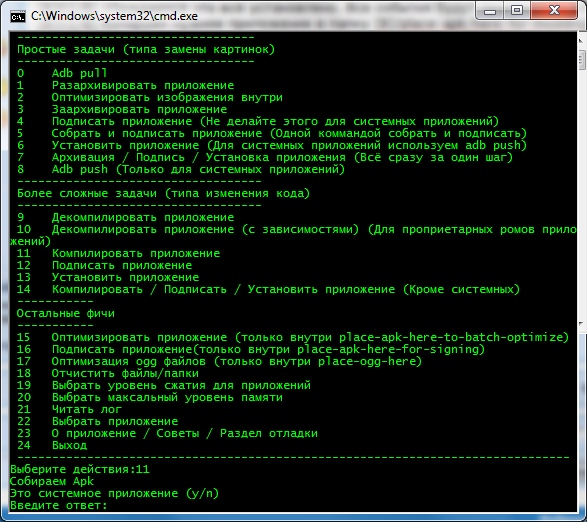Click option 3 'Заархивировать приложение'
Viewport: 587px width, 522px height.
122,109
